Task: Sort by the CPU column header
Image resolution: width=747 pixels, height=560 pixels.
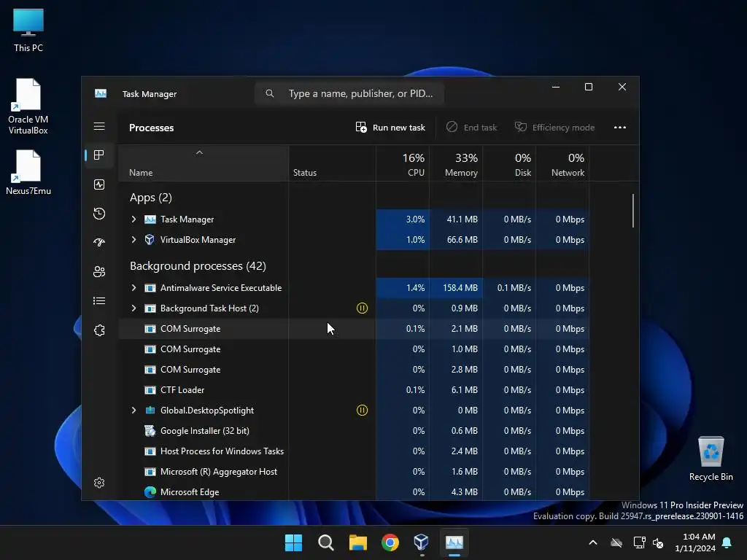Action: click(x=403, y=164)
